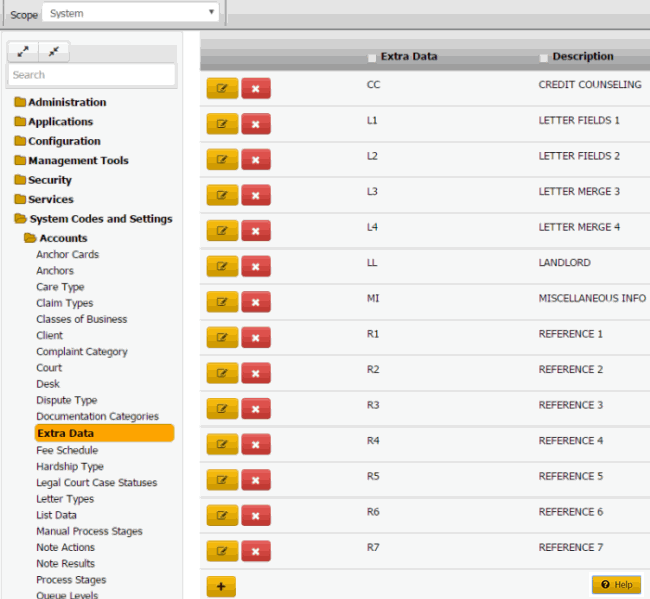The height and width of the screenshot is (599, 650).
Task: Expand all tree nodes icon
Action: point(23,52)
